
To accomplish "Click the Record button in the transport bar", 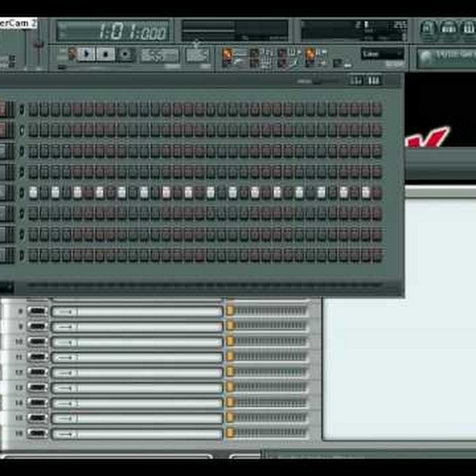I will coord(124,54).
